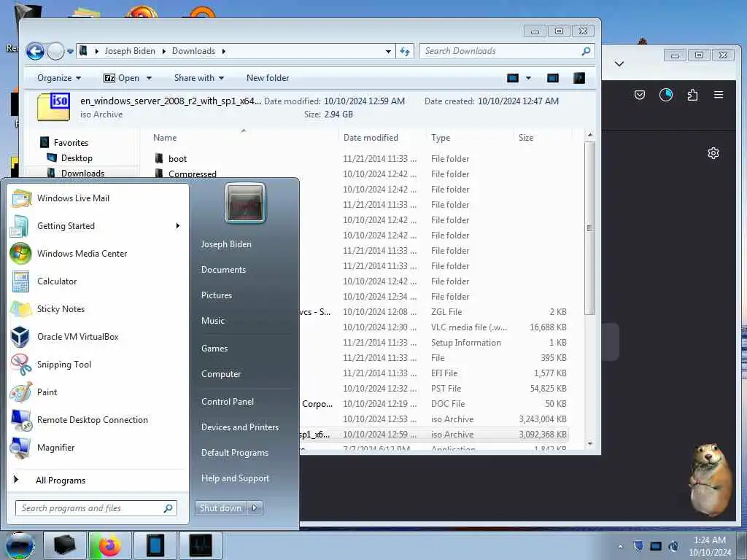The width and height of the screenshot is (747, 560).
Task: Expand view options dropdown arrow
Action: click(528, 78)
